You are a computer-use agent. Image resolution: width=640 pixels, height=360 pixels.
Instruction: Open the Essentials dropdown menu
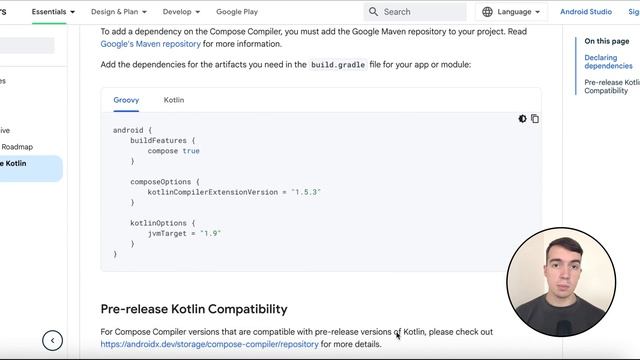click(53, 12)
